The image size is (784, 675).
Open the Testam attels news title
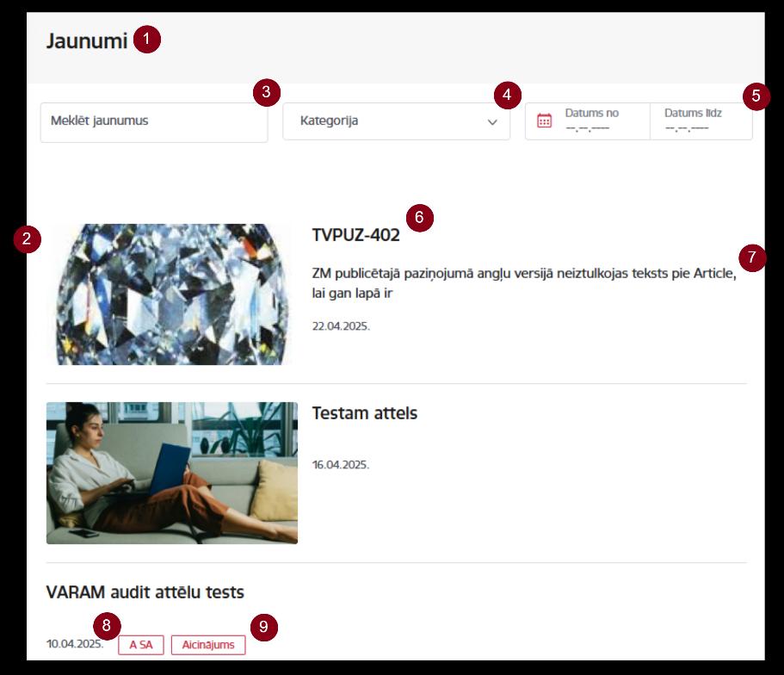[x=365, y=413]
